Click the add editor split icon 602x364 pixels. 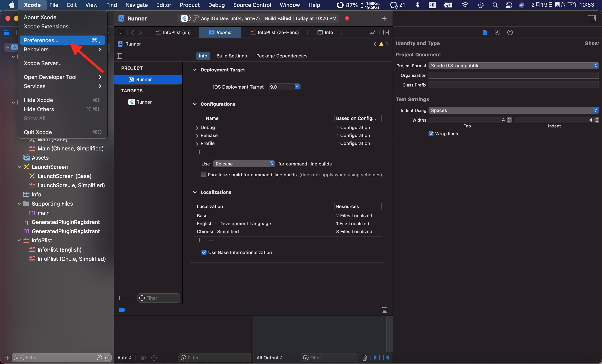point(386,32)
